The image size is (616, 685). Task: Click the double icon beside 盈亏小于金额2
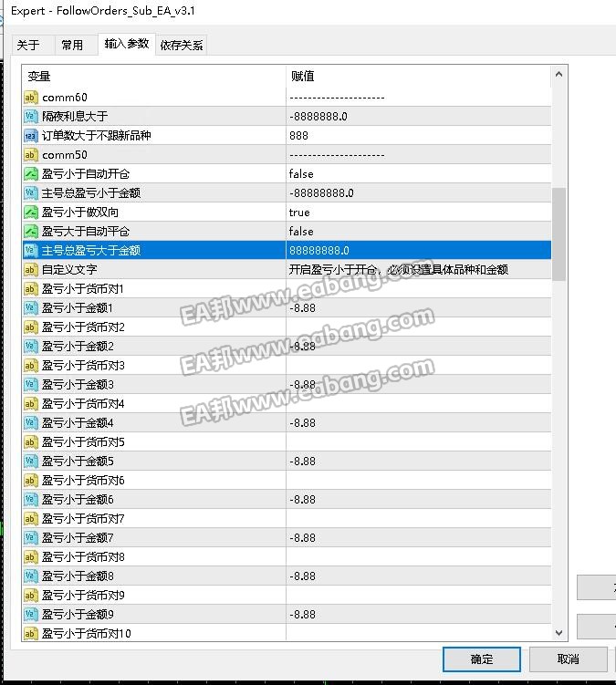(x=31, y=347)
